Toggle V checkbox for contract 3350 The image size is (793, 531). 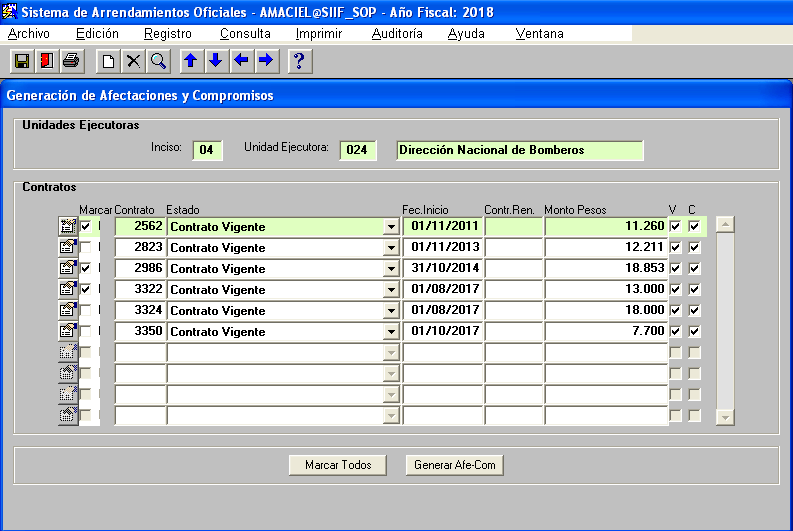tap(675, 331)
